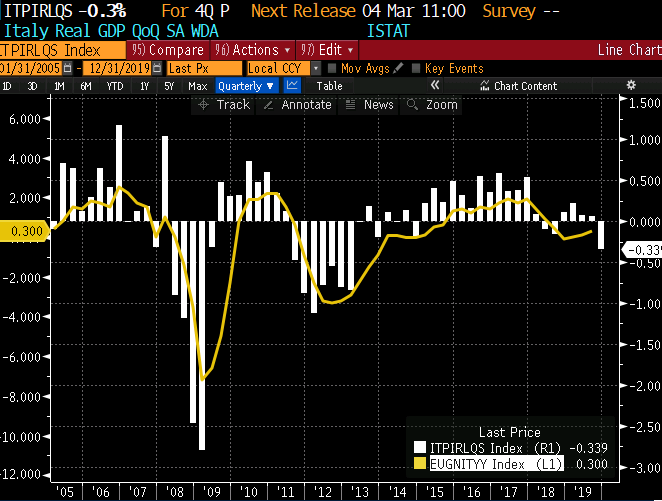
Task: Click the Italy Real GDP QoQ SA WDA title
Action: point(111,31)
